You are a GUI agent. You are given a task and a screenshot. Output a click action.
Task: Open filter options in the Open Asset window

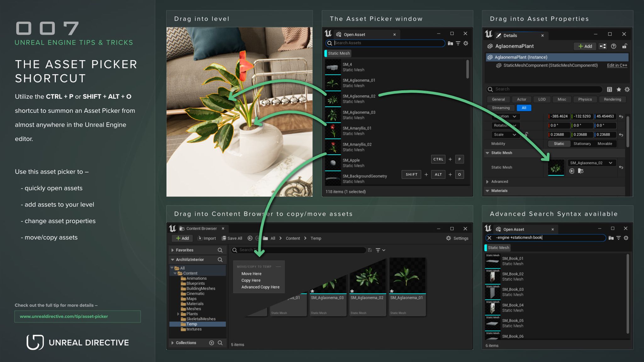pos(458,43)
